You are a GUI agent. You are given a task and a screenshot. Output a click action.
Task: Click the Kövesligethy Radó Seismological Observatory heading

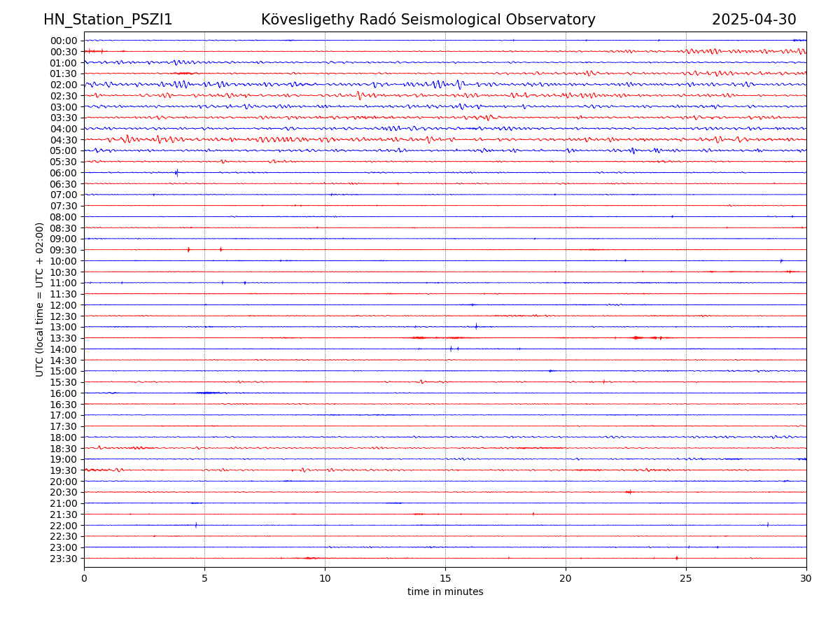428,20
